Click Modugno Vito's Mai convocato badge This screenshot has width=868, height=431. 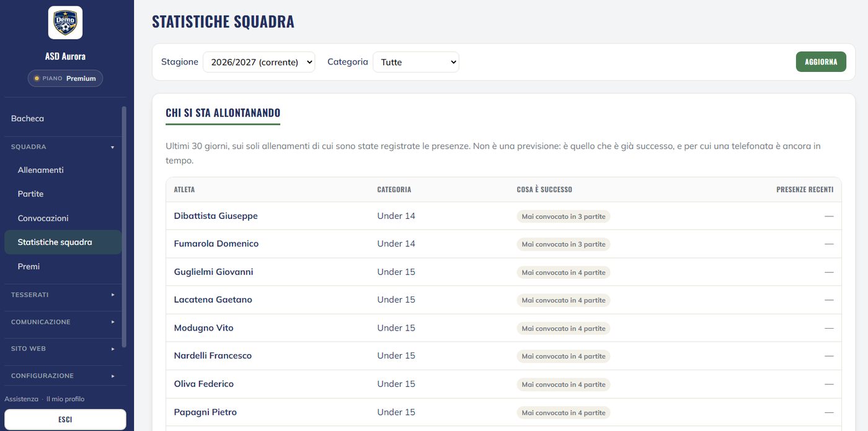tap(564, 328)
